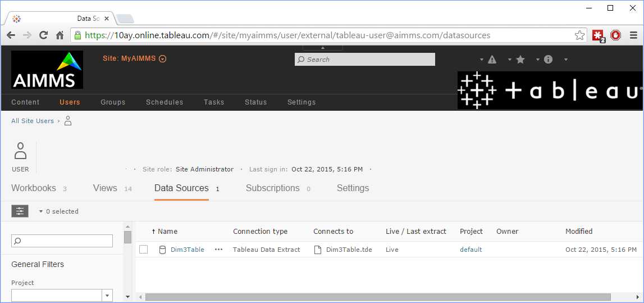This screenshot has width=644, height=303.
Task: Tick the Dim3Table row checkbox
Action: 143,250
